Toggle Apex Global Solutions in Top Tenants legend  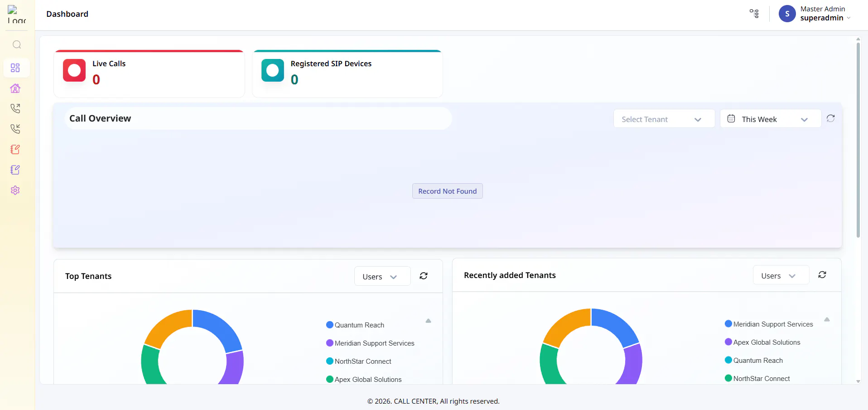click(364, 380)
